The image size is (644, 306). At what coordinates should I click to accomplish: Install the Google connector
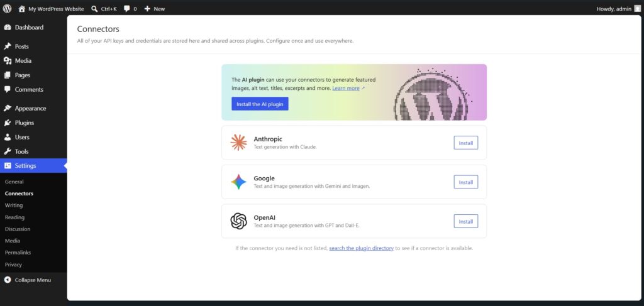pos(465,182)
